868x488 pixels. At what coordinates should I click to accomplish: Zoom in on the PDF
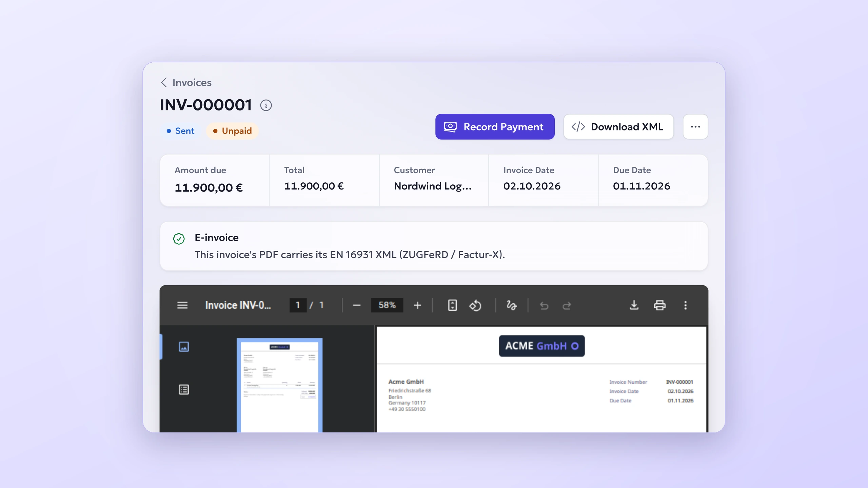(x=417, y=305)
